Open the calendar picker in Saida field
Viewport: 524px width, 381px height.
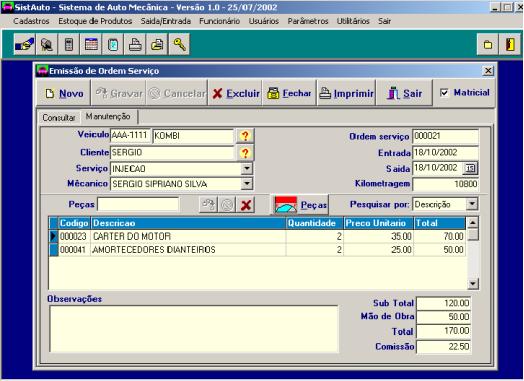(x=470, y=168)
